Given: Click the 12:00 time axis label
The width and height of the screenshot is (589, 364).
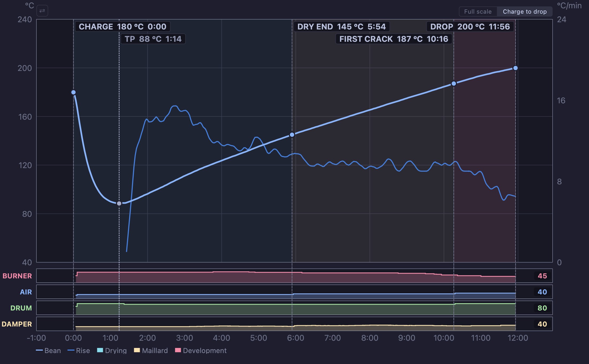Looking at the screenshot, I should [x=518, y=338].
